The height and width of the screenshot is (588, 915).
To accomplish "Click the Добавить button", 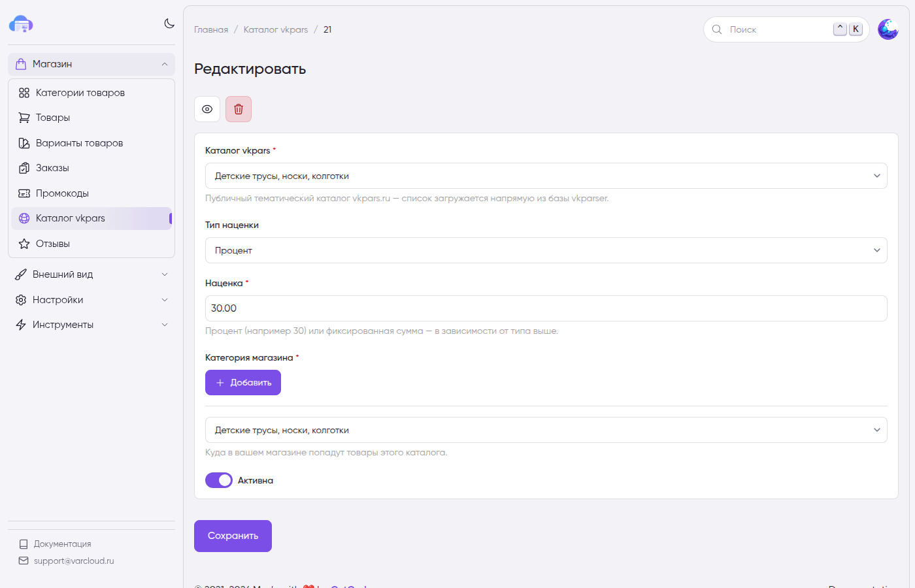I will pyautogui.click(x=243, y=383).
